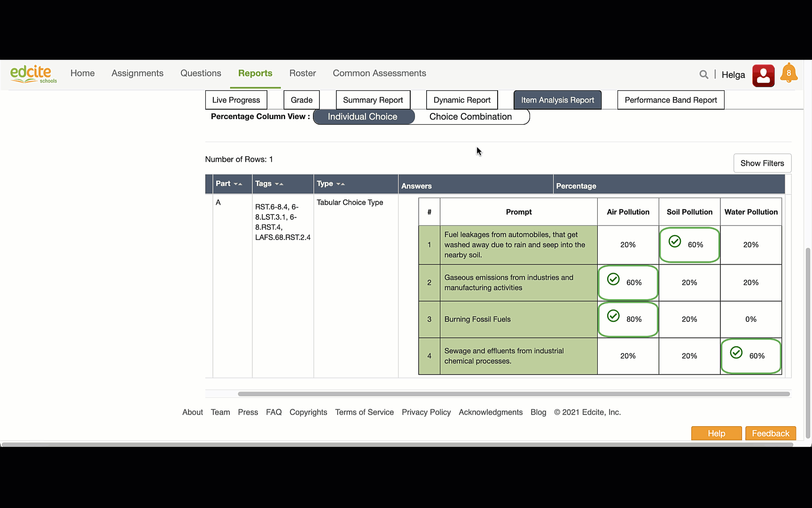Click the page's bottom horizontal scrollbar

(x=397, y=444)
